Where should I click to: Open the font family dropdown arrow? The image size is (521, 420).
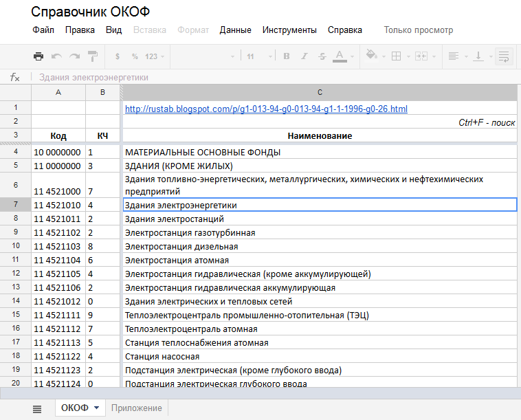[232, 57]
